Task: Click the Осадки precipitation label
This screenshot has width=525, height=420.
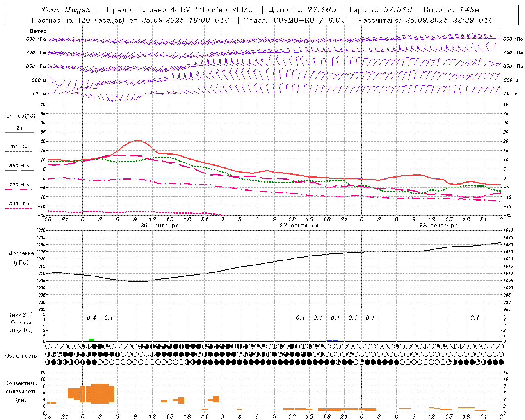Action: click(x=21, y=322)
